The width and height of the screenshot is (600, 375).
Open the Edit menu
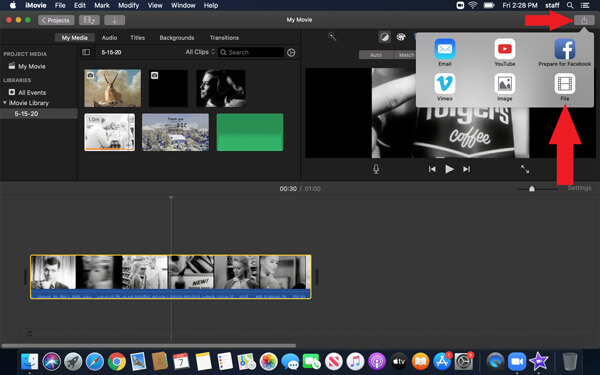coord(80,5)
